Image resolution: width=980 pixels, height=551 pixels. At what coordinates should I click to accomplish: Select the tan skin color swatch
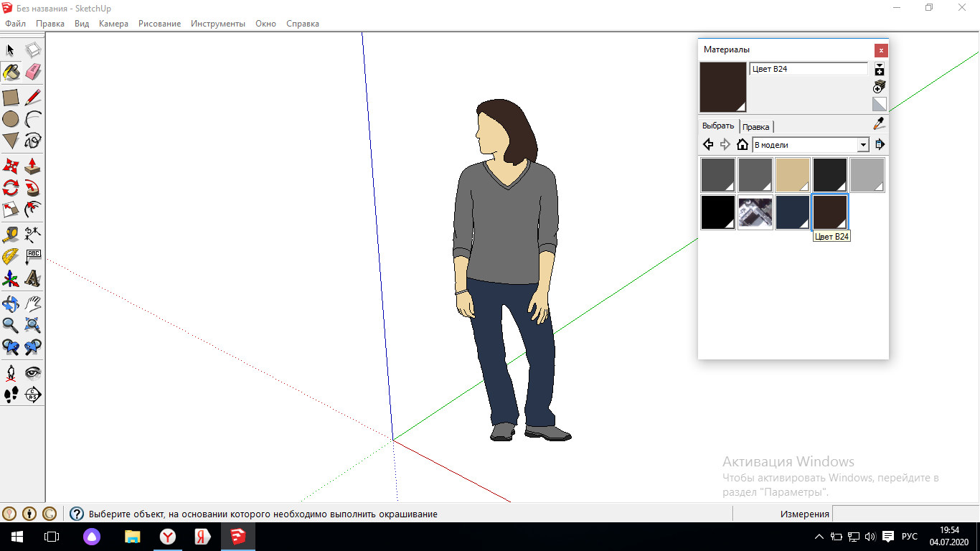point(793,175)
